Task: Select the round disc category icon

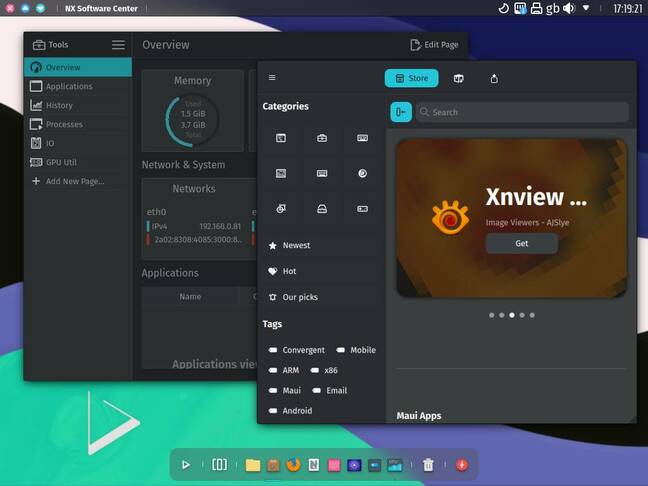Action: pos(362,174)
